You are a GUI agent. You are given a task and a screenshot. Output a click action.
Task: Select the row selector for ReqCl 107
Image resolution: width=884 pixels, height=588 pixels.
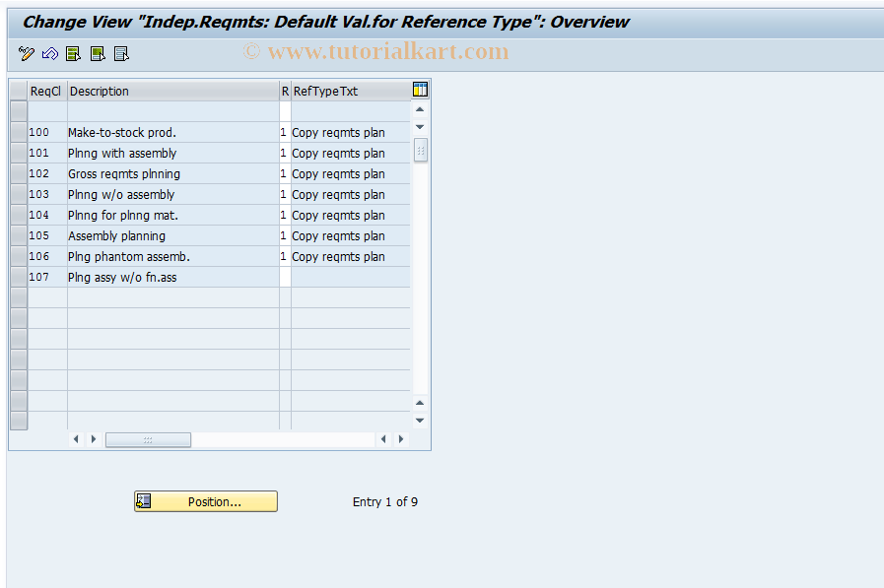(x=19, y=277)
